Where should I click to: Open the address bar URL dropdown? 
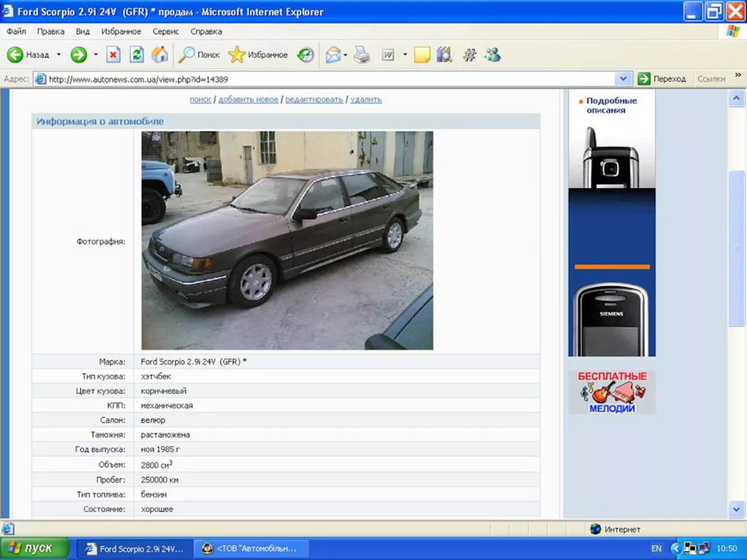623,79
